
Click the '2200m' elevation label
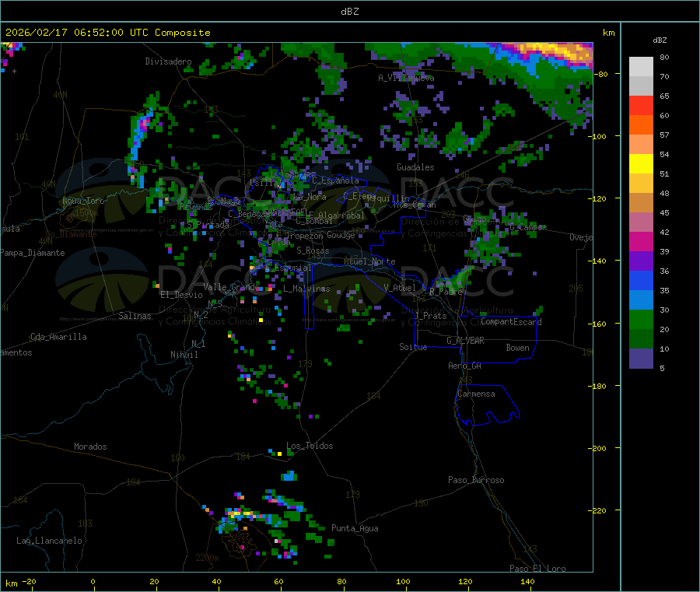tap(207, 558)
